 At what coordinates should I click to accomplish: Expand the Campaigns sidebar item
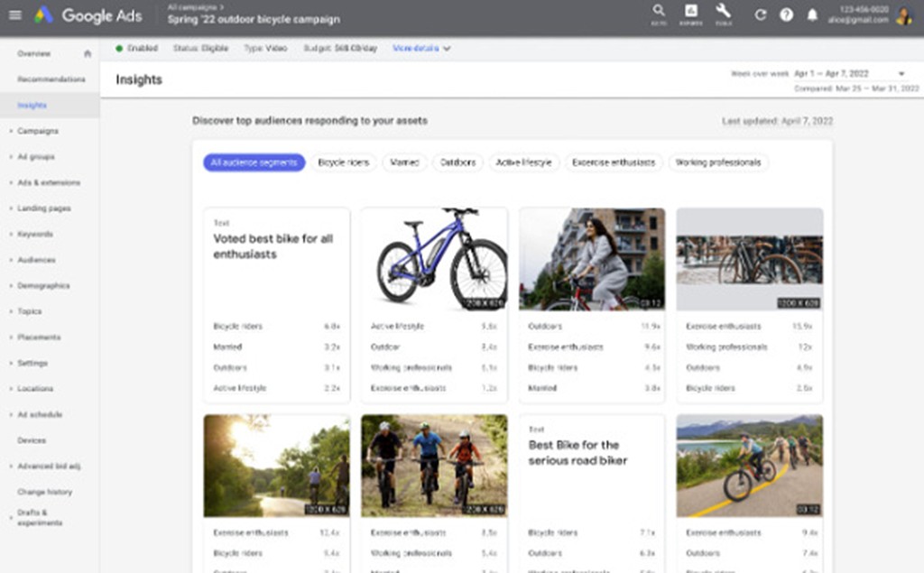tap(38, 131)
